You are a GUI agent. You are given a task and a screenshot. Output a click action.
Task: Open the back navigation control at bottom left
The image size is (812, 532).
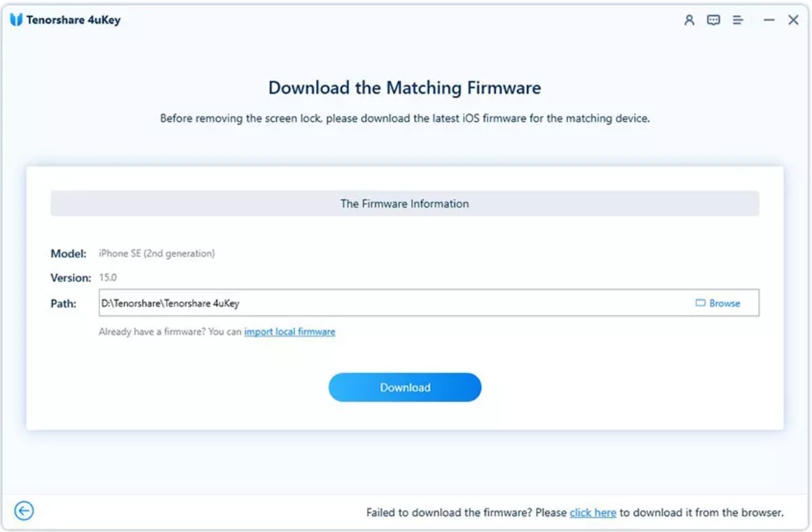click(x=25, y=512)
